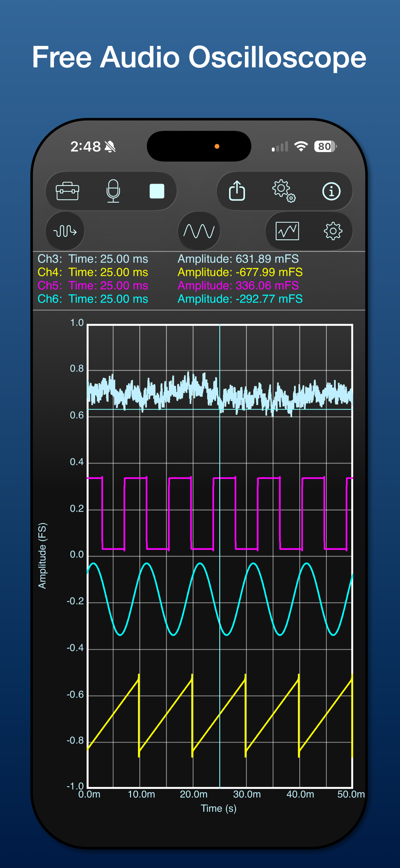Tap the Time (s) axis label
The width and height of the screenshot is (400, 868).
pyautogui.click(x=219, y=808)
